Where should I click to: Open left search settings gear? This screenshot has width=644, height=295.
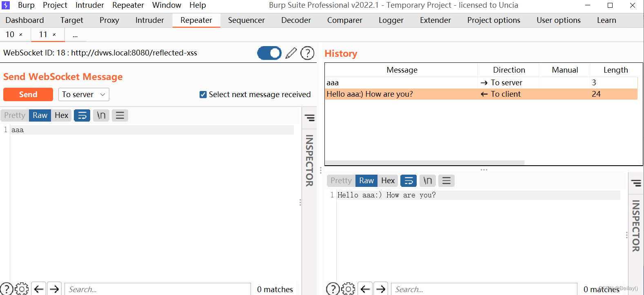click(x=22, y=289)
